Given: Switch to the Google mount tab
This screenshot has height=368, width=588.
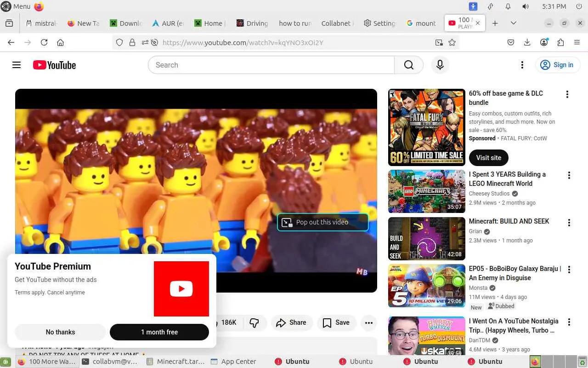Looking at the screenshot, I should pyautogui.click(x=421, y=23).
